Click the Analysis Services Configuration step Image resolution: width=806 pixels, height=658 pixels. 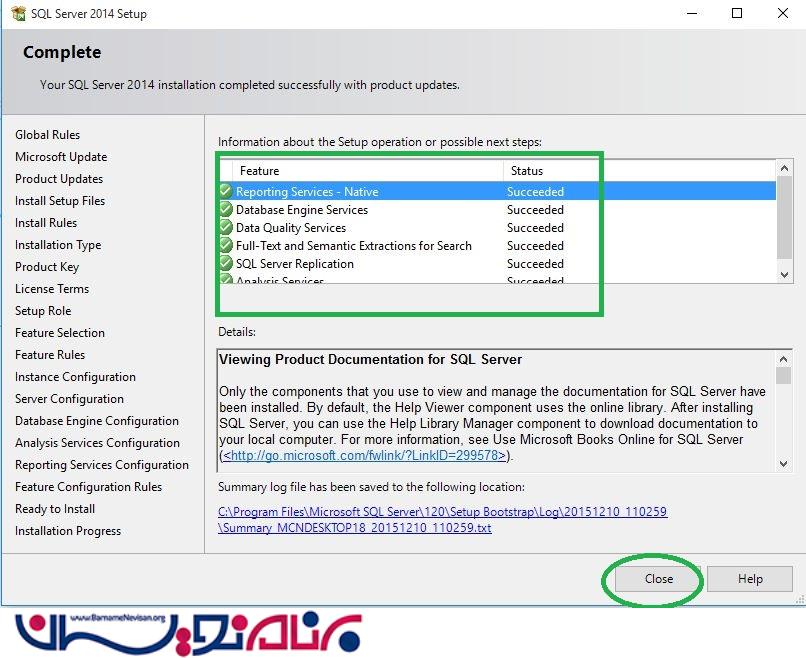tap(98, 443)
